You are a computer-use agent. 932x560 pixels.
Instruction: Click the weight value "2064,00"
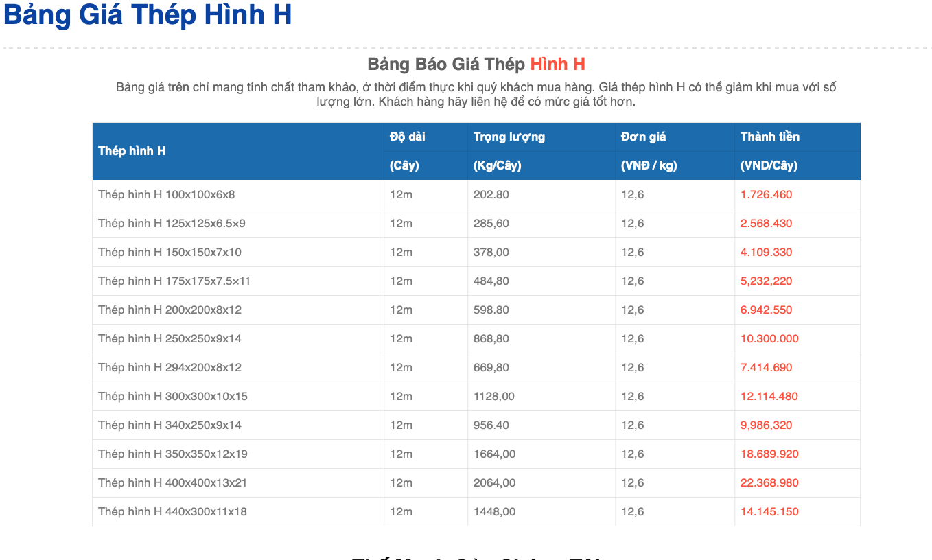click(494, 483)
